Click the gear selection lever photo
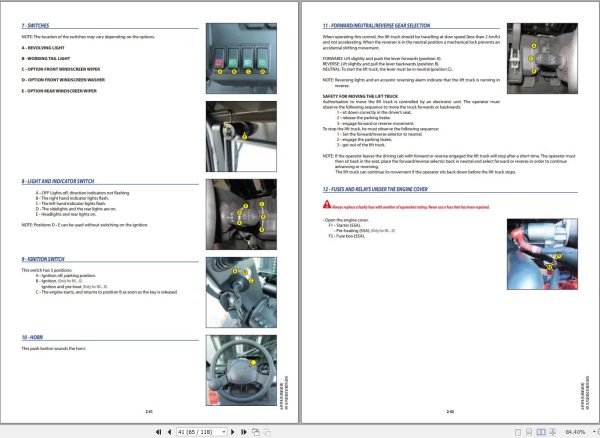Viewport: 600px width, 438px height. [542, 58]
